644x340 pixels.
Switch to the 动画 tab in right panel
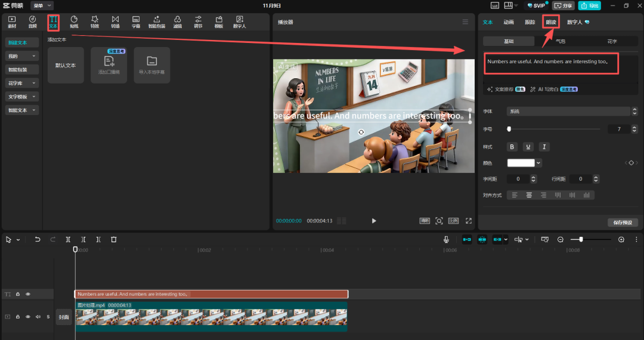(x=509, y=22)
